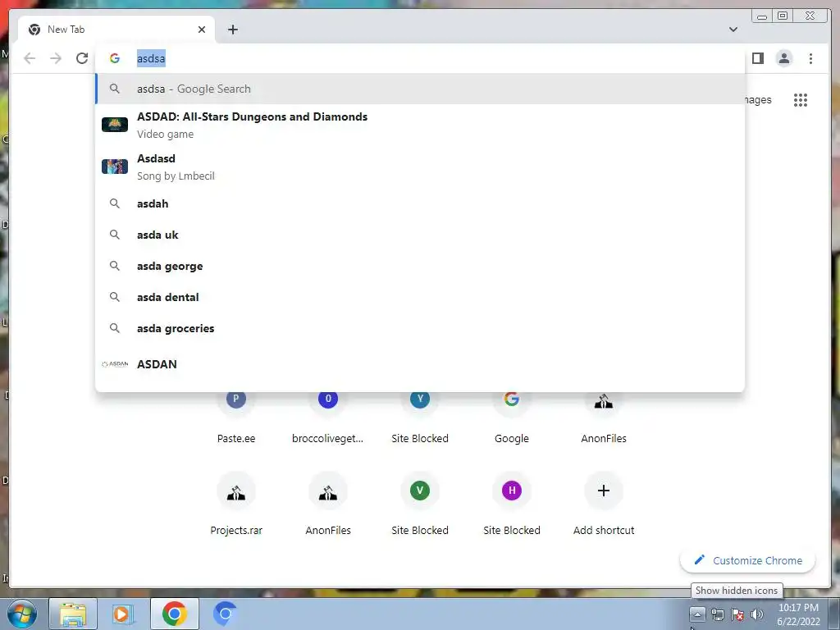Click the Chrome taskbar icon
840x630 pixels.
click(174, 614)
